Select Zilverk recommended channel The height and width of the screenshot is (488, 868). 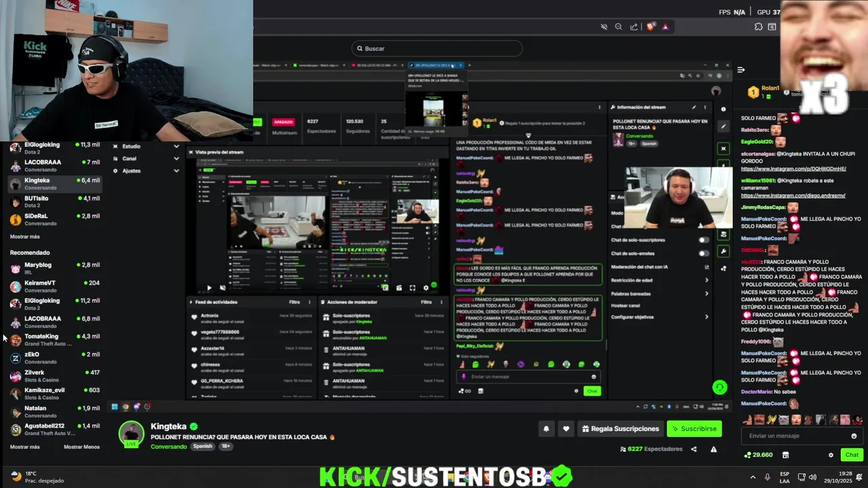(x=56, y=375)
